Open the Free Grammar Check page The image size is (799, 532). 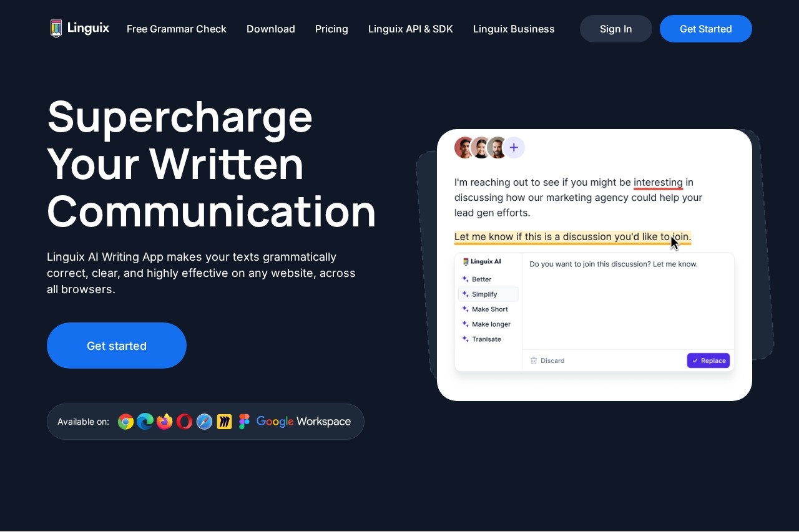tap(177, 29)
